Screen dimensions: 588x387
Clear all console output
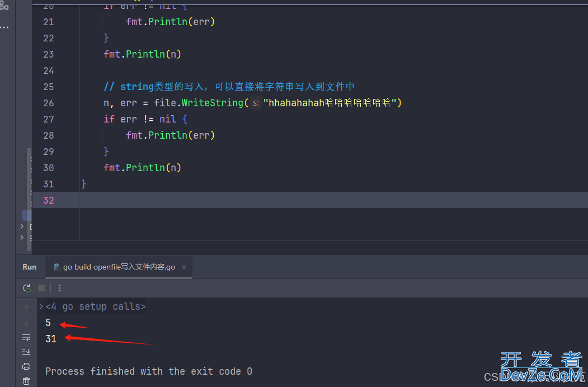[x=26, y=381]
